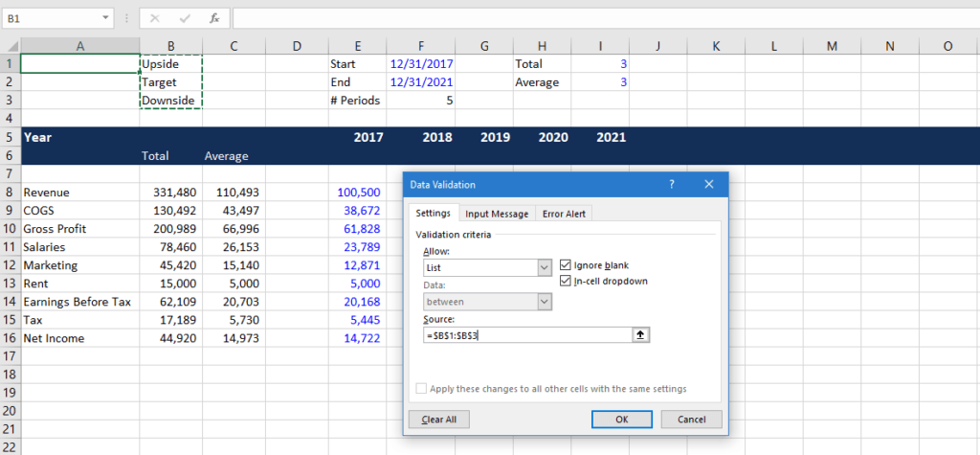Click cell containing Downside
Screen dimensions: 980x455
[x=170, y=101]
